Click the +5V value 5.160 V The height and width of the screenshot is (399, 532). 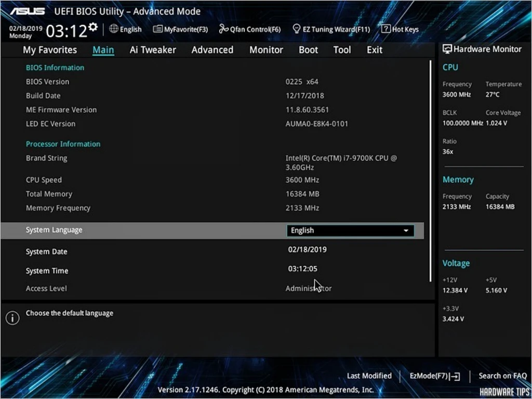click(x=496, y=290)
